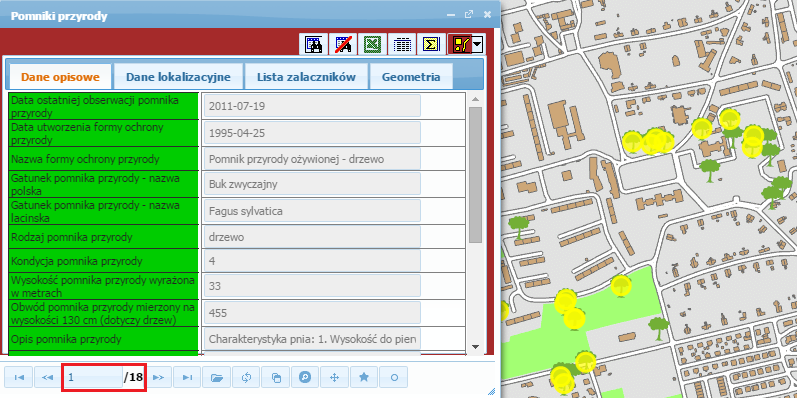Click the record number input field
The width and height of the screenshot is (797, 398).
point(93,377)
